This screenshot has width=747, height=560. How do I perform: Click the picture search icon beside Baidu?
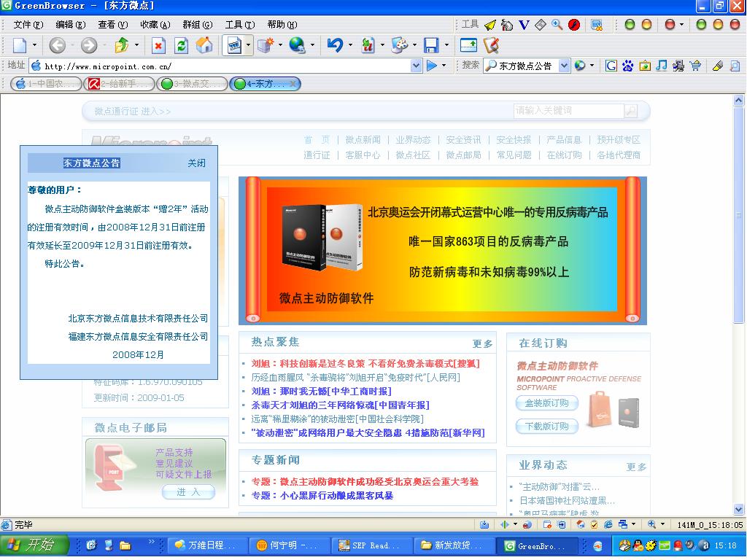[x=645, y=66]
